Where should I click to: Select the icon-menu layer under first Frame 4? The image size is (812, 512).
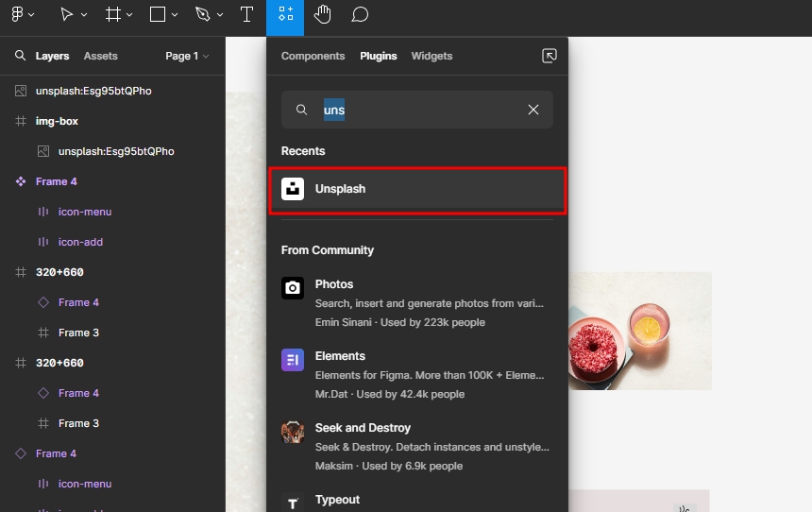113,212
